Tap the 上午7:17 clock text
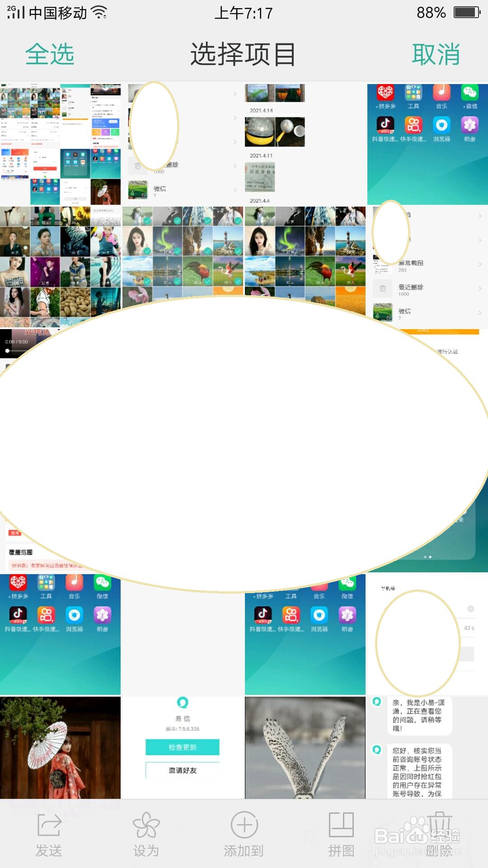This screenshot has height=868, width=488. coord(244,13)
